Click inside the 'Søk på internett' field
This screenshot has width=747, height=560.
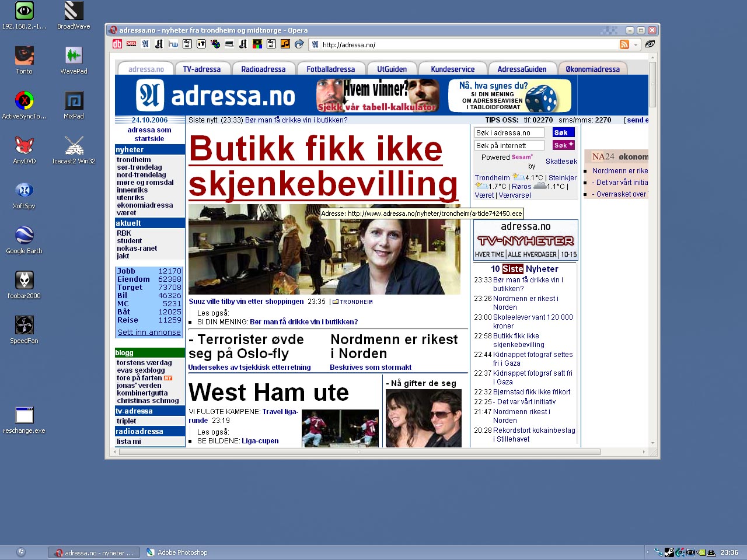pyautogui.click(x=509, y=145)
